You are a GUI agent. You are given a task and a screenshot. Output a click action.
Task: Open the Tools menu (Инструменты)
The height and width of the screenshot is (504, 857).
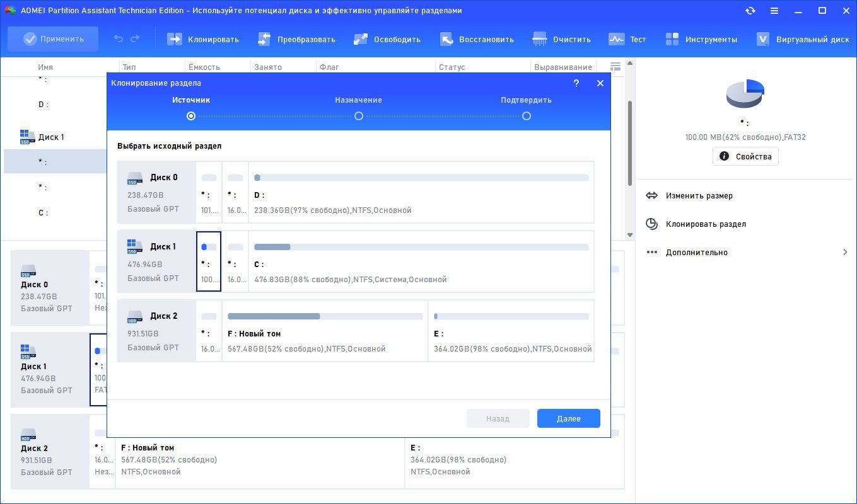click(x=672, y=39)
